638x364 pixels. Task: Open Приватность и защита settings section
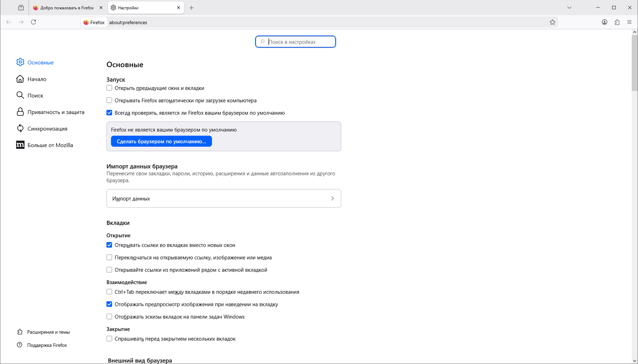coord(56,112)
